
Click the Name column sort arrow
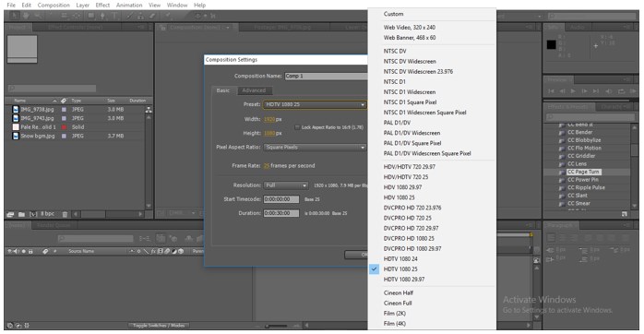pos(54,101)
